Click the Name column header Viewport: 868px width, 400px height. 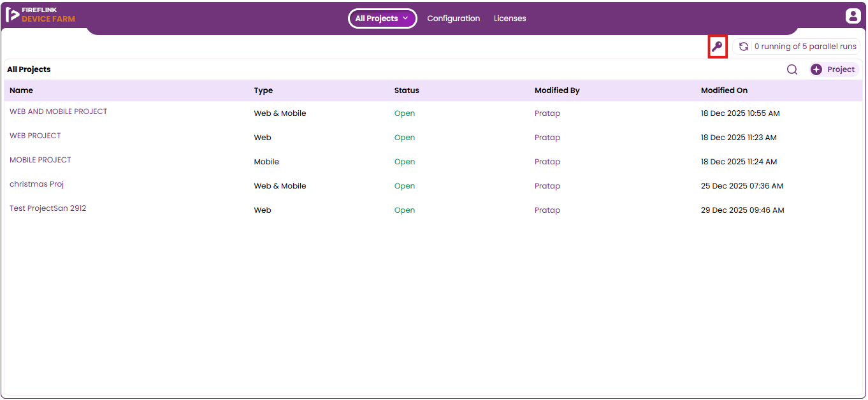click(x=21, y=90)
